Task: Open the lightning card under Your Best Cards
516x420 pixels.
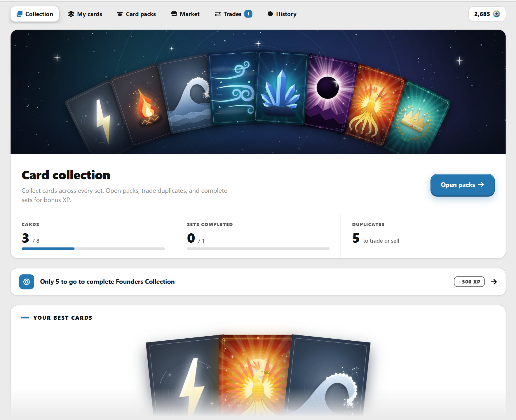Action: [184, 379]
